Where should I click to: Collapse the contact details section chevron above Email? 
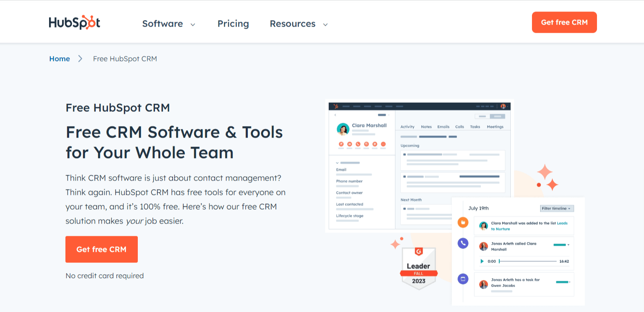coord(337,163)
